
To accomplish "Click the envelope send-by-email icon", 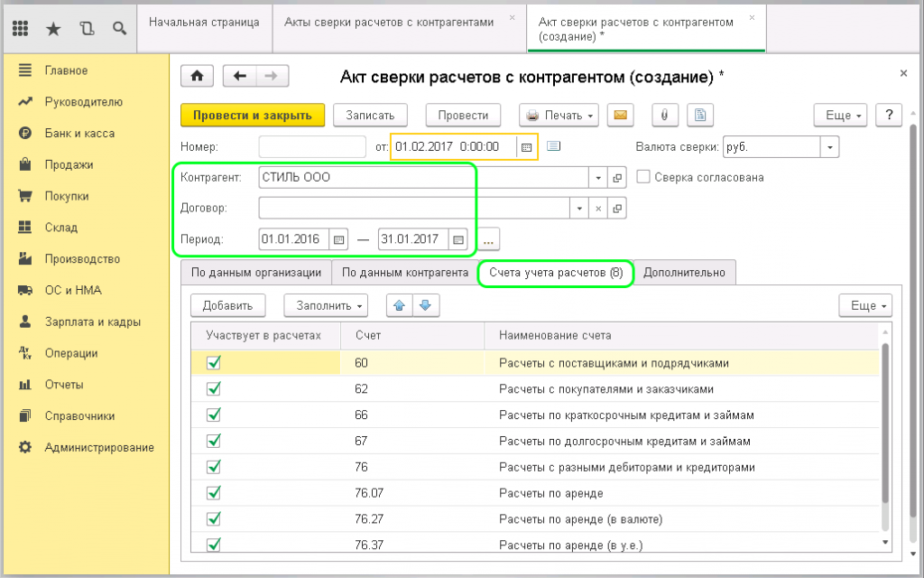I will [620, 115].
